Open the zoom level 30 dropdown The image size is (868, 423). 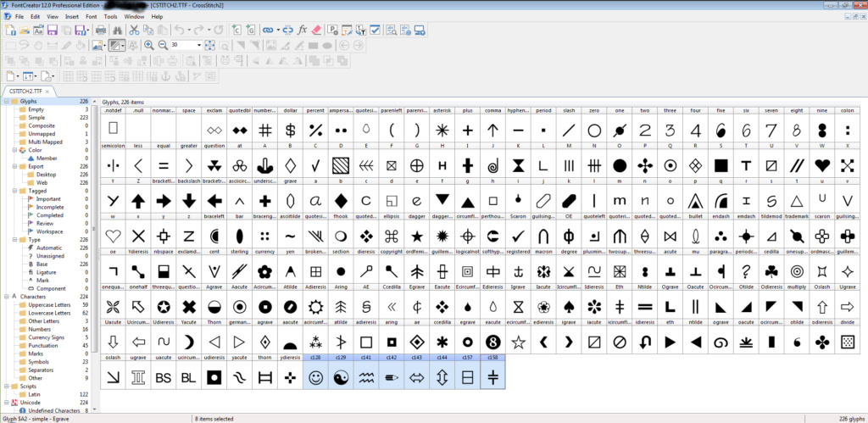point(199,45)
